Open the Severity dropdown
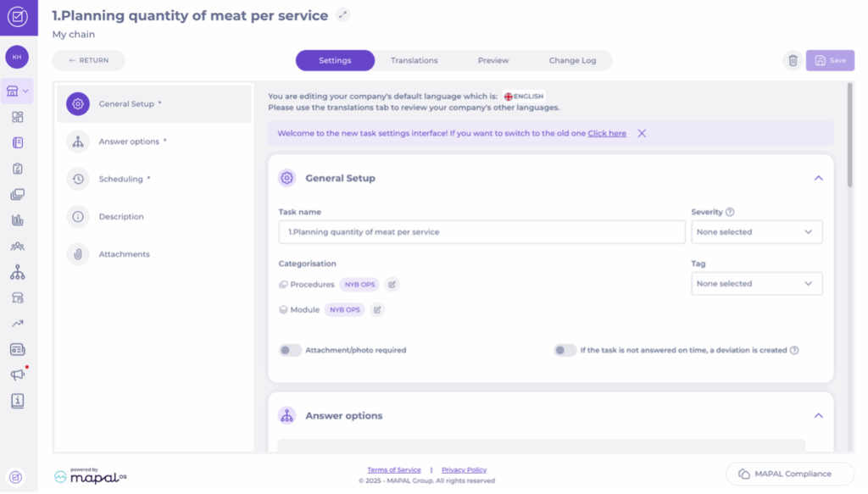Viewport: 868px width, 494px height. [756, 232]
